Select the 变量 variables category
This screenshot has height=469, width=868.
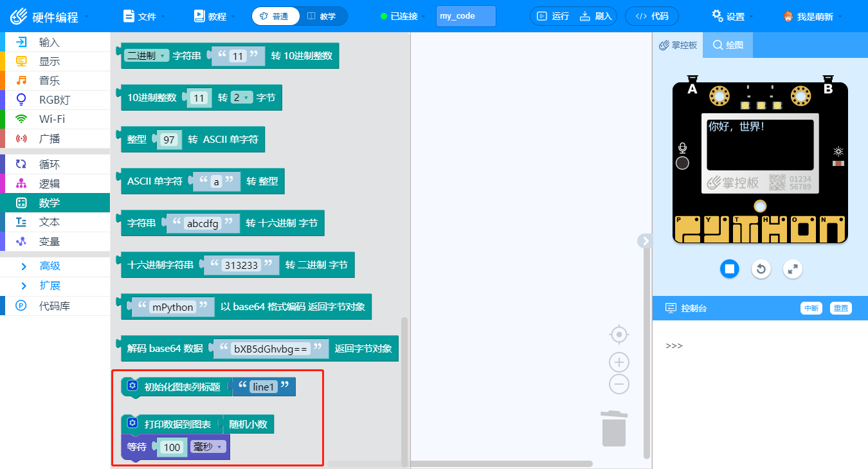tap(55, 241)
